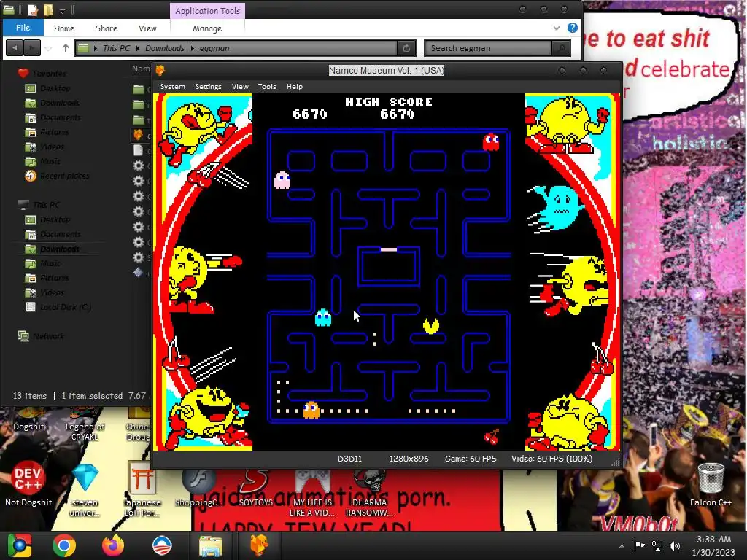Image resolution: width=747 pixels, height=560 pixels.
Task: Click the Forward arrow in File Explorer
Action: (31, 47)
